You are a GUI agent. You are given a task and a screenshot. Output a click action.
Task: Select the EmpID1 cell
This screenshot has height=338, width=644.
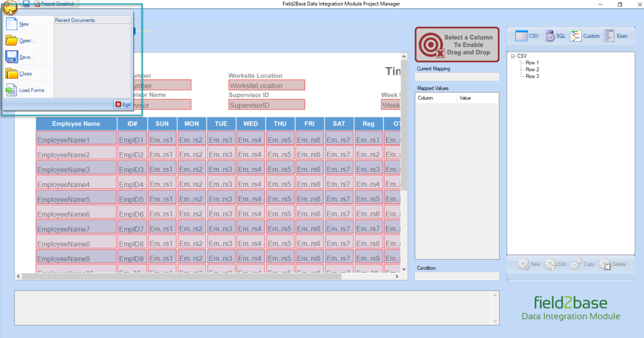click(x=132, y=138)
